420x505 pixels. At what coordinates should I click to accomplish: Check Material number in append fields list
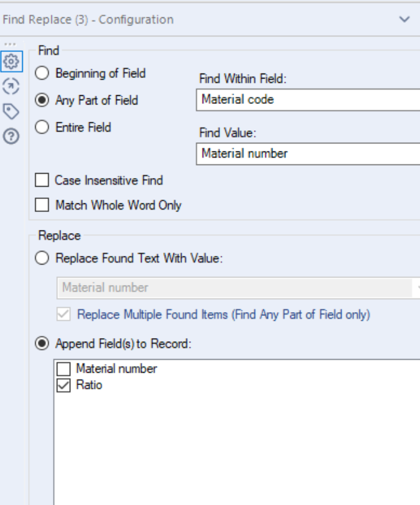64,369
